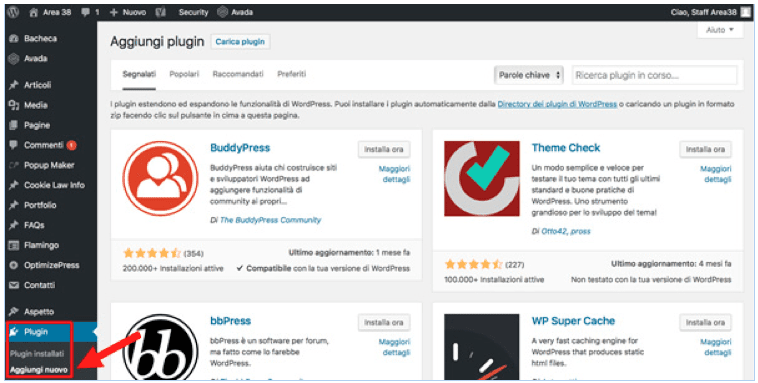Open Security in the admin bar
The height and width of the screenshot is (383, 758).
(193, 13)
